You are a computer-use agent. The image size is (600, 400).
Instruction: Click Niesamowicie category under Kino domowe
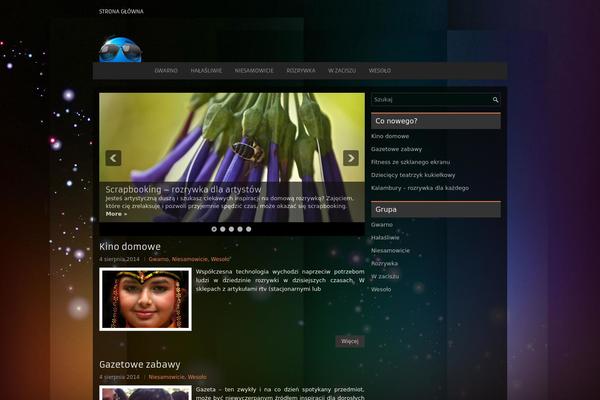point(189,259)
